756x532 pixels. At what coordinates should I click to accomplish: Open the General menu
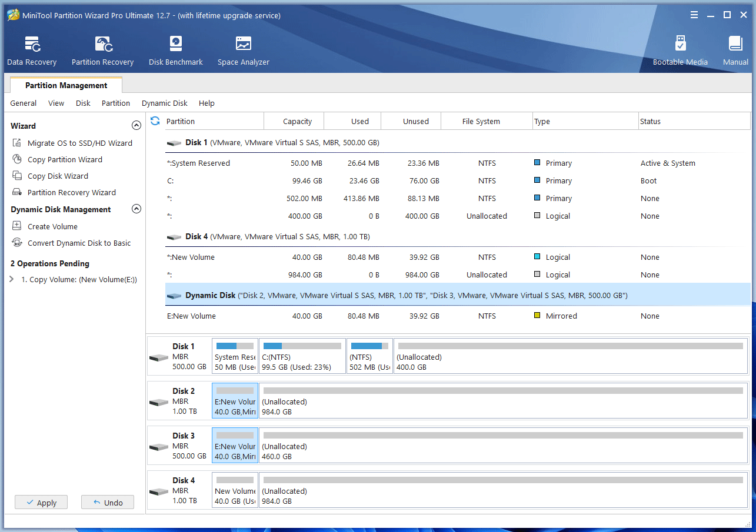pyautogui.click(x=24, y=103)
